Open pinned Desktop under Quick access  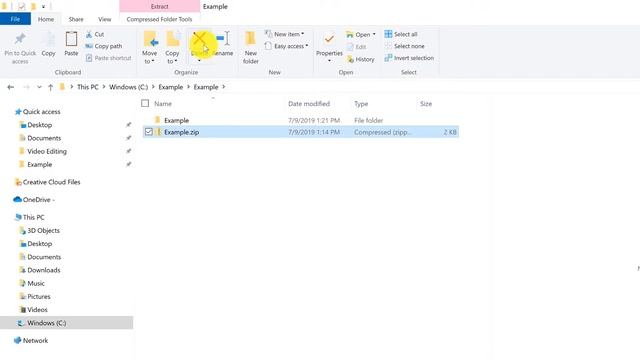(40, 125)
